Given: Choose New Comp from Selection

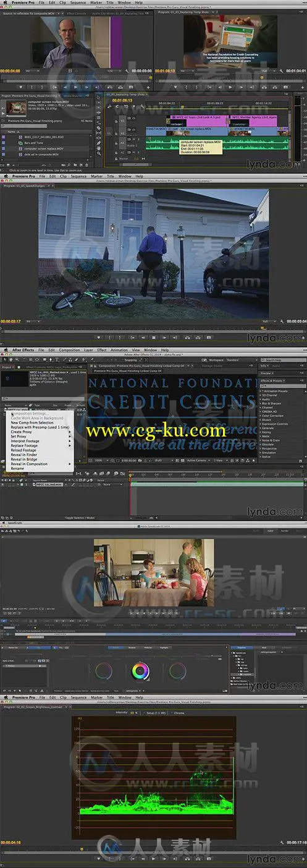Looking at the screenshot, I should pos(31,422).
